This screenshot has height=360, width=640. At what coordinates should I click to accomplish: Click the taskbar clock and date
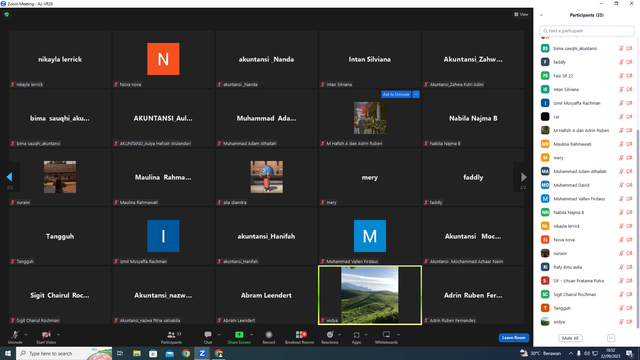coord(611,353)
